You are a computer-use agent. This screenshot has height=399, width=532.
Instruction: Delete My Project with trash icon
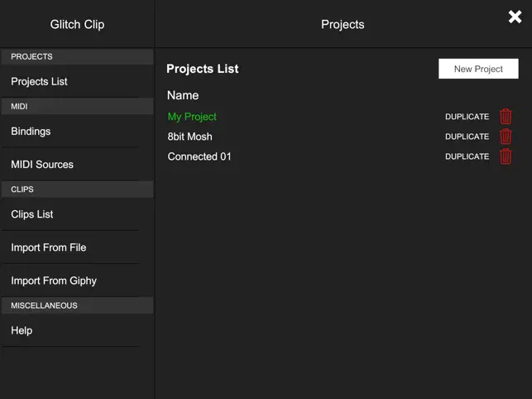506,117
